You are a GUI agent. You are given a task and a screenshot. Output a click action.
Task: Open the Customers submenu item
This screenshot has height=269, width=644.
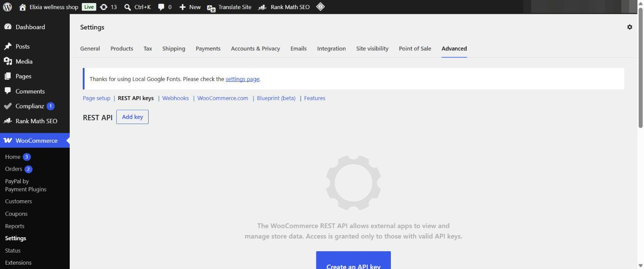pos(18,202)
